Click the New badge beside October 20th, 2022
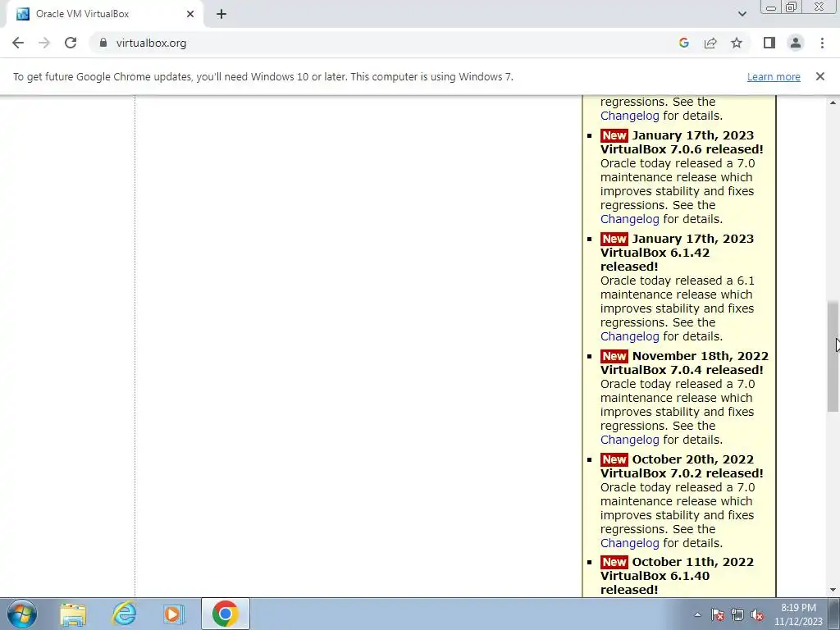Viewport: 840px width, 630px height. tap(614, 459)
